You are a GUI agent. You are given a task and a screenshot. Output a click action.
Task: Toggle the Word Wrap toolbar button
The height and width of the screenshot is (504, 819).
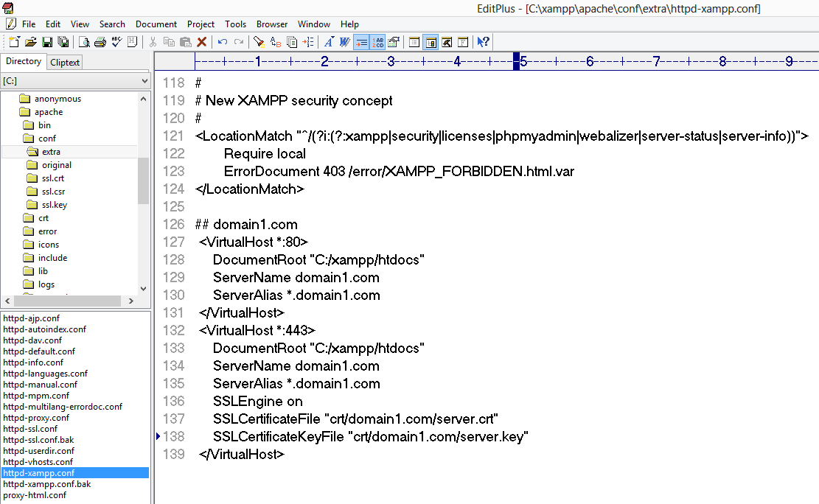(344, 42)
